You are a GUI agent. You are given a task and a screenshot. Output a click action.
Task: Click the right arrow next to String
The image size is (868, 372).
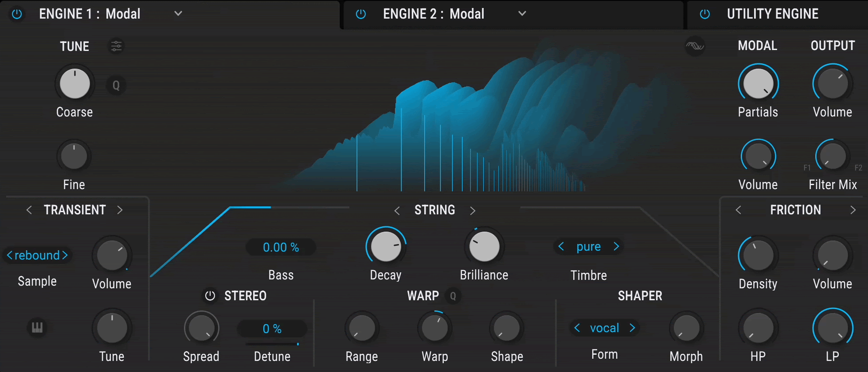473,210
